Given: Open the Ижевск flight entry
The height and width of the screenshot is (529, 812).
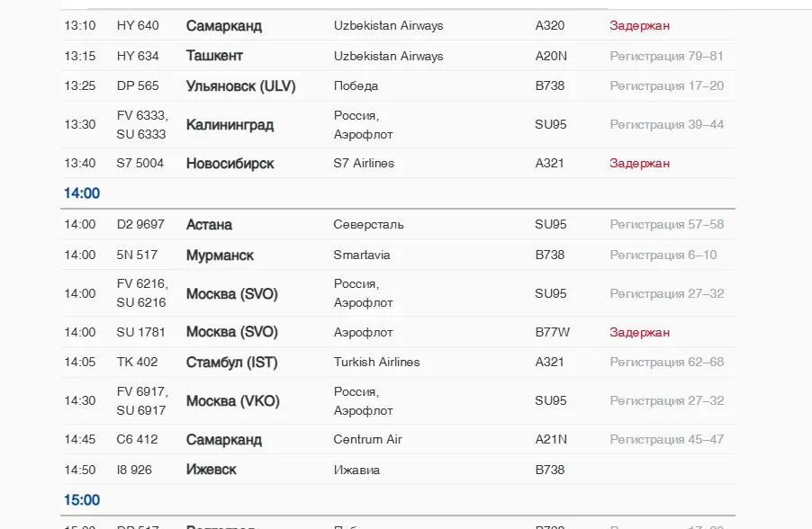Looking at the screenshot, I should tap(211, 471).
